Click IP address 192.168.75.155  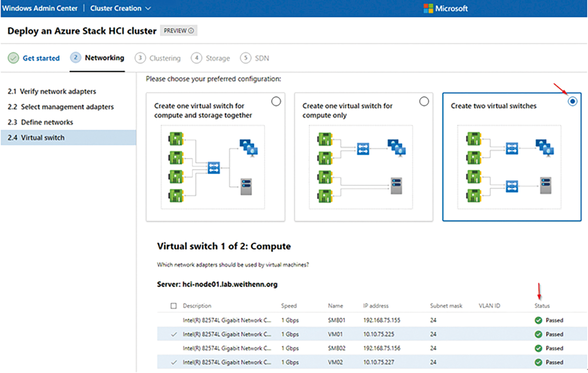coord(382,320)
